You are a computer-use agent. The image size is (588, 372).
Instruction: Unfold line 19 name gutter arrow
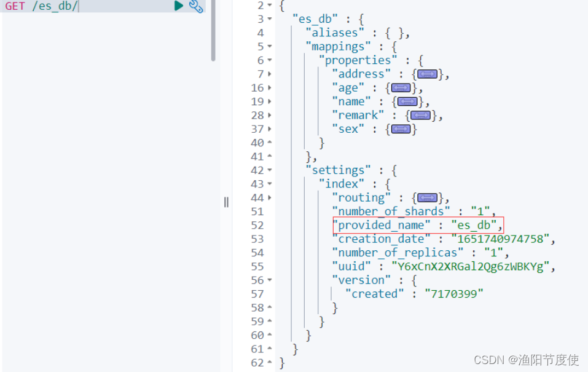tap(270, 101)
